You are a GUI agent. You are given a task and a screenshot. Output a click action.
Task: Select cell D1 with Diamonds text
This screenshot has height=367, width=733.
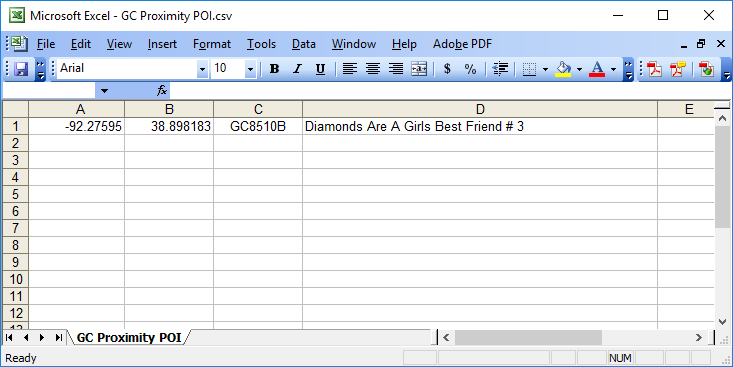[480, 126]
